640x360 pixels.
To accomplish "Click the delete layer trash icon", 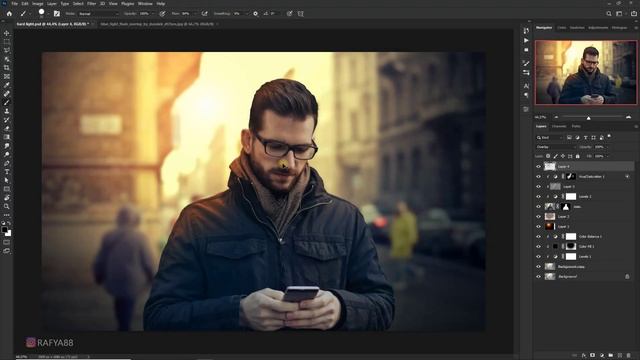I will click(629, 356).
